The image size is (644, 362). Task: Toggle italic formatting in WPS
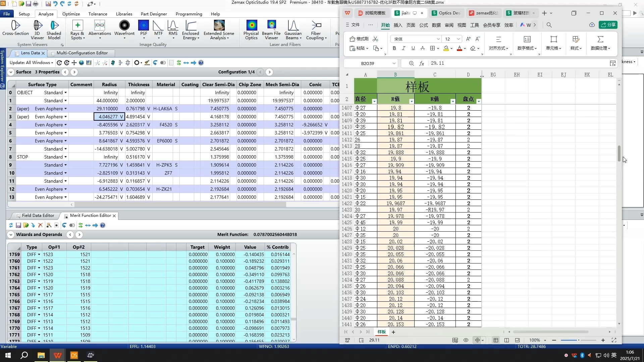[x=404, y=48]
